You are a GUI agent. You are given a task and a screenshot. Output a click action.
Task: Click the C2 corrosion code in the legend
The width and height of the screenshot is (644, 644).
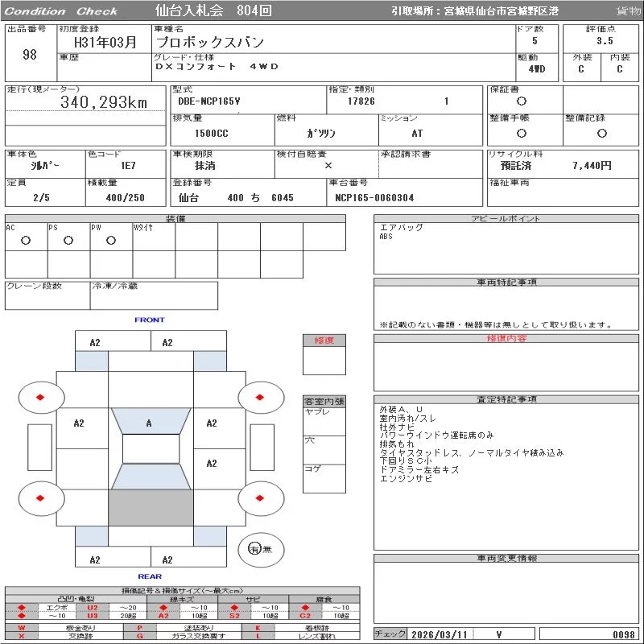[305, 616]
